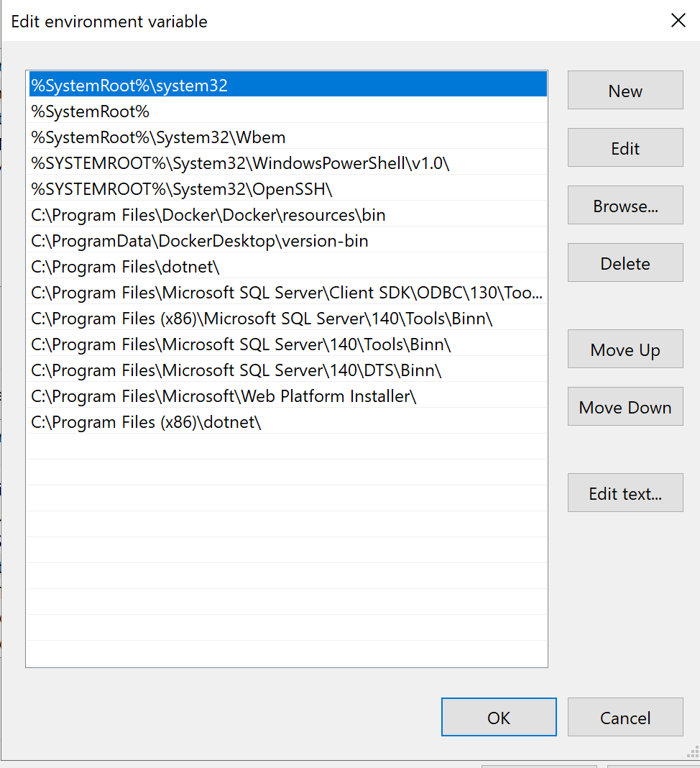The height and width of the screenshot is (768, 700).
Task: Select the SQL Server\140\DTS\Binn\ entry
Action: 287,370
